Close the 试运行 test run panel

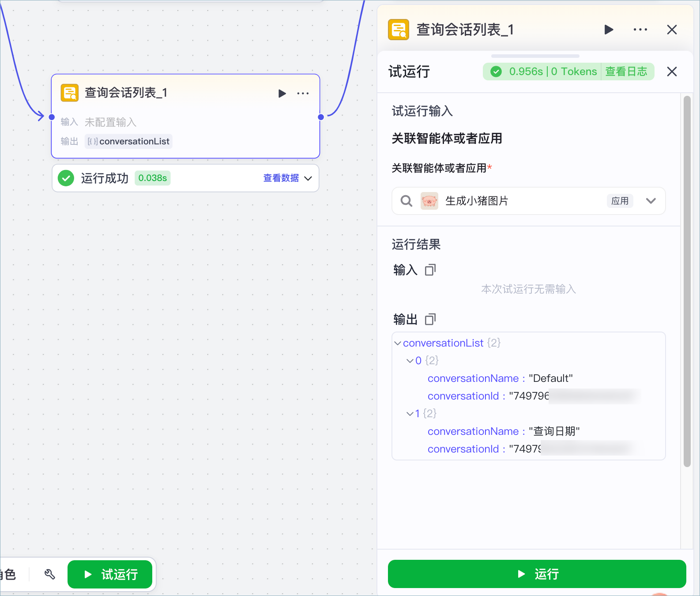tap(672, 72)
